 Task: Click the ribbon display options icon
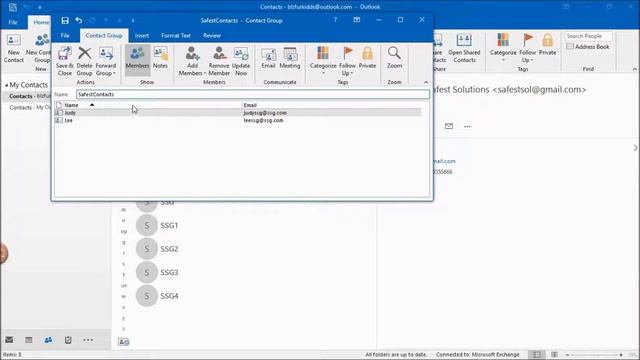tap(357, 20)
